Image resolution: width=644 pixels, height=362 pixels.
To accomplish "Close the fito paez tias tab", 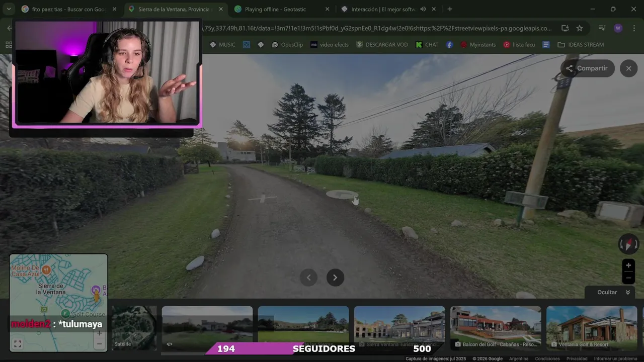I will point(114,9).
